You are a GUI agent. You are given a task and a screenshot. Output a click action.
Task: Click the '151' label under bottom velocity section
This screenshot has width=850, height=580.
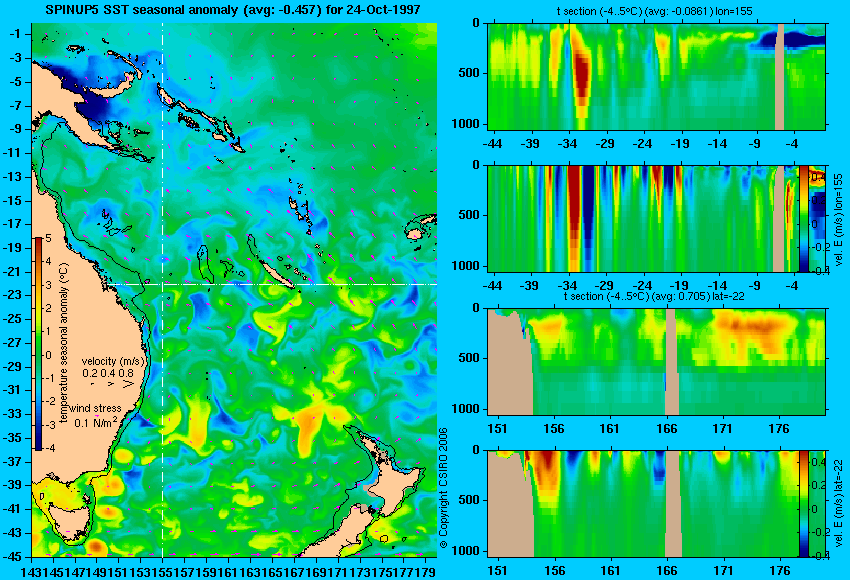click(497, 571)
